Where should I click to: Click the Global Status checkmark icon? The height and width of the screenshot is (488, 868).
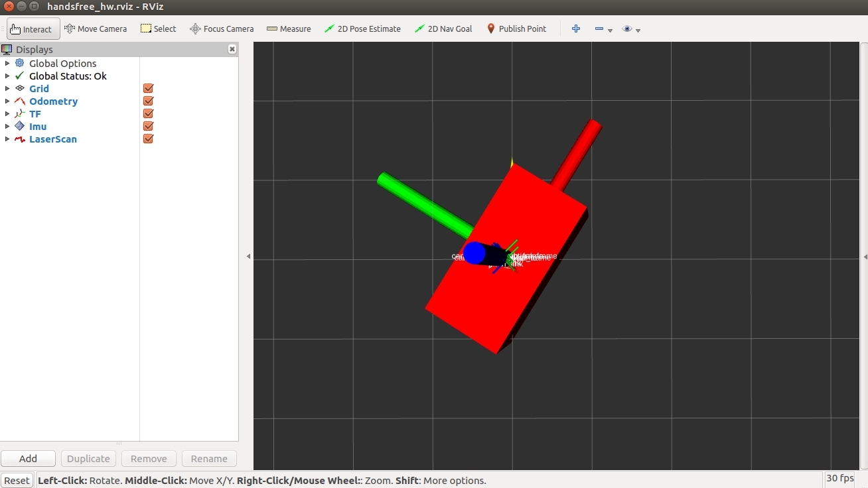(x=20, y=76)
